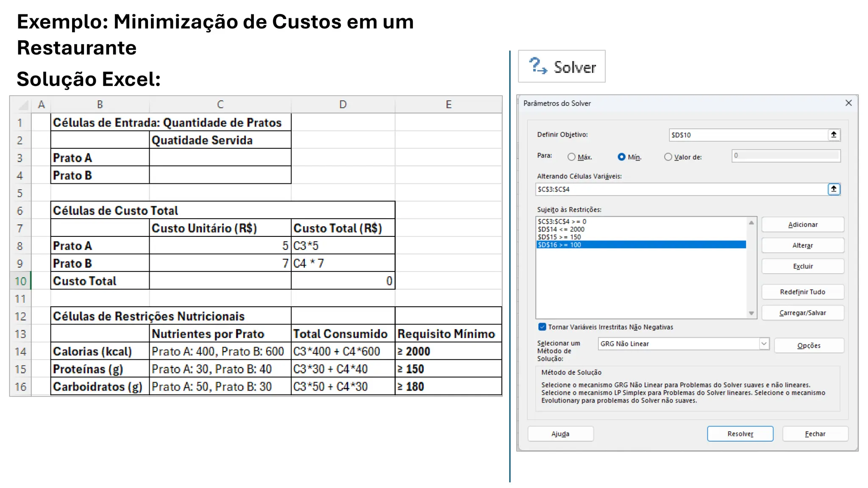Image resolution: width=868 pixels, height=488 pixels.
Task: Click the Calorias (kcal) label cell
Action: tap(100, 352)
